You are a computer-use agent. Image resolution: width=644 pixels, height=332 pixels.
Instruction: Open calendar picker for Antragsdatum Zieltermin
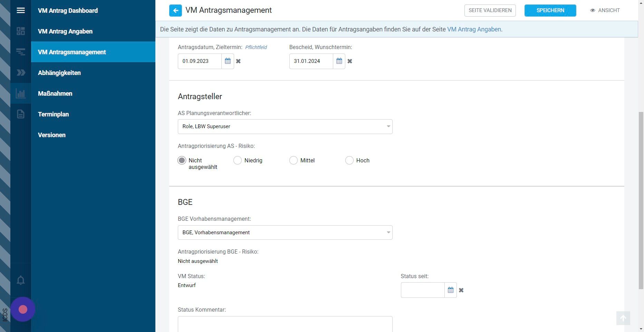coord(228,61)
